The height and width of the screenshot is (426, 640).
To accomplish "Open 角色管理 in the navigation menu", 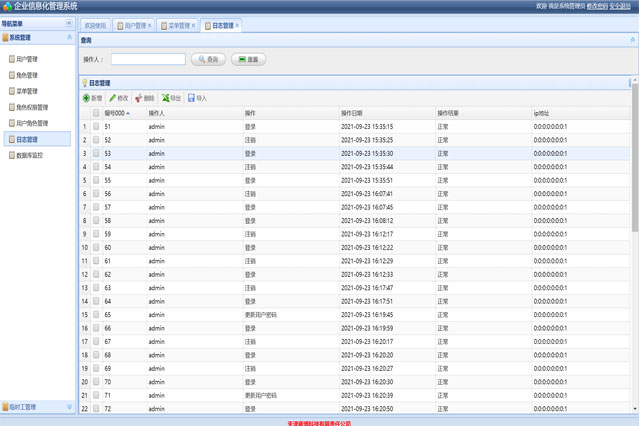I will (x=27, y=75).
